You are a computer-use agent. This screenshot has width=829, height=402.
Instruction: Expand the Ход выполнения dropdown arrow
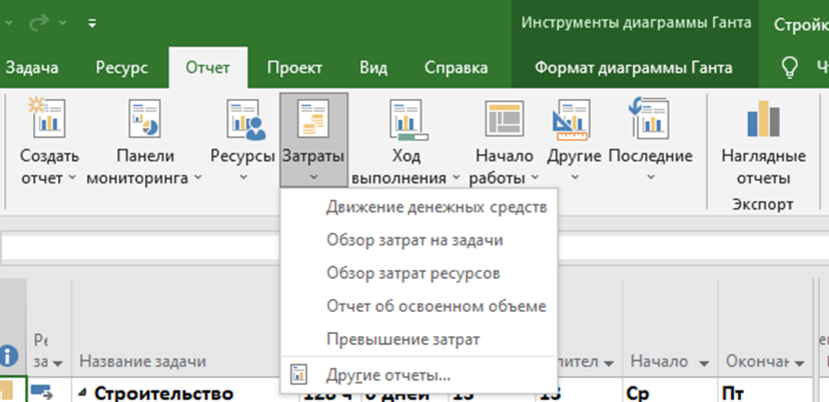[456, 178]
